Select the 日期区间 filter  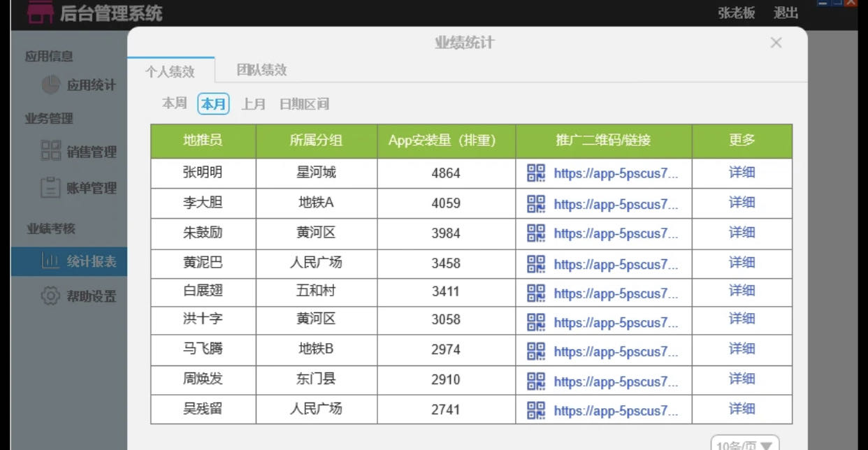pos(304,104)
